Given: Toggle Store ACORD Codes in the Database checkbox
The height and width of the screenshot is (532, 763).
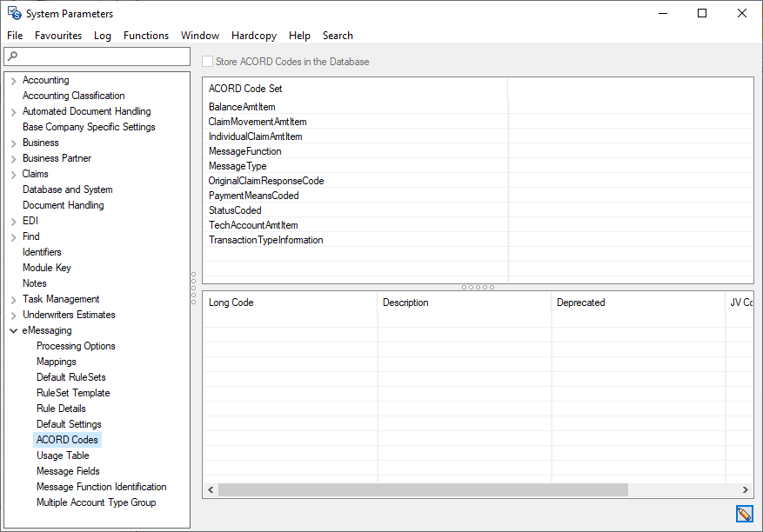Looking at the screenshot, I should 207,62.
